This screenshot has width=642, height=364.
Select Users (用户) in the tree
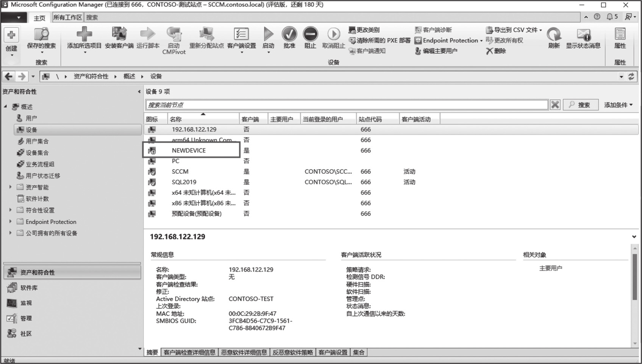31,118
